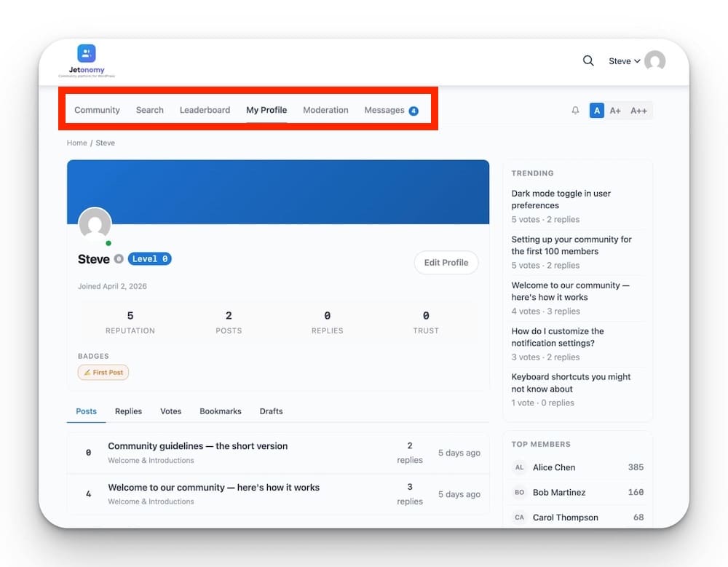Image resolution: width=728 pixels, height=567 pixels.
Task: Click Welcome & Introductions under Welcome post
Action: coord(151,501)
